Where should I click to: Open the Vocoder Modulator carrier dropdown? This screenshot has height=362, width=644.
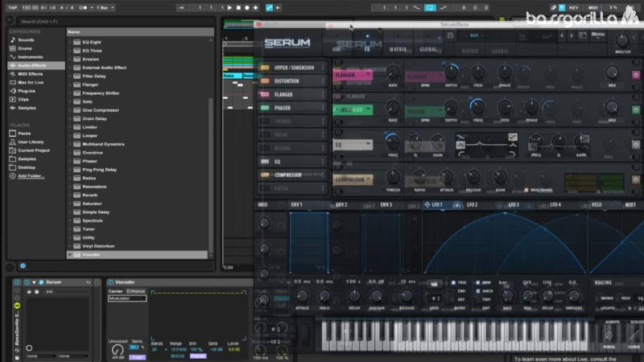pyautogui.click(x=127, y=298)
